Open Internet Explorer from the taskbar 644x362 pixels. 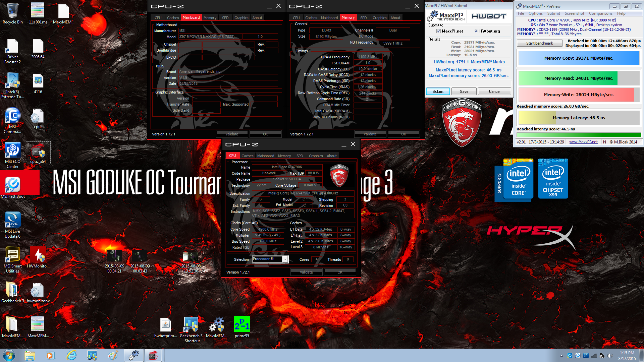(x=71, y=355)
